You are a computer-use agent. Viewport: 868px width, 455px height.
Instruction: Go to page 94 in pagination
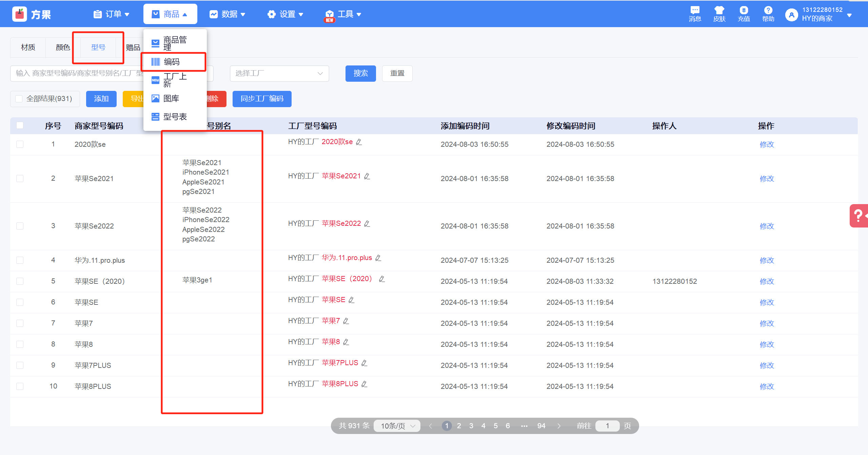[x=541, y=426]
